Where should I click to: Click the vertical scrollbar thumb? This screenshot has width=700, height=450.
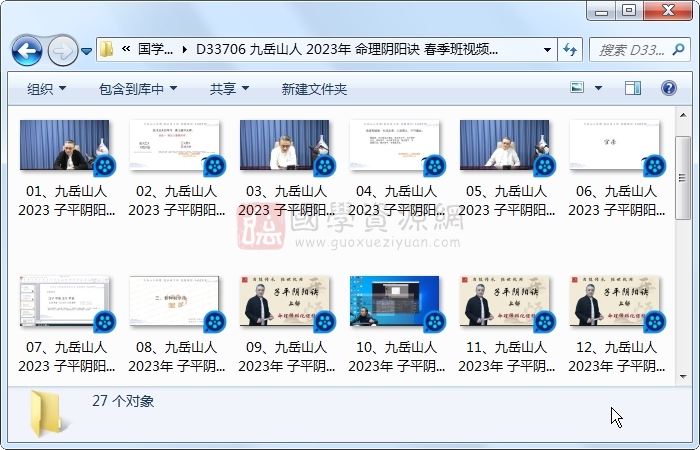(x=683, y=178)
